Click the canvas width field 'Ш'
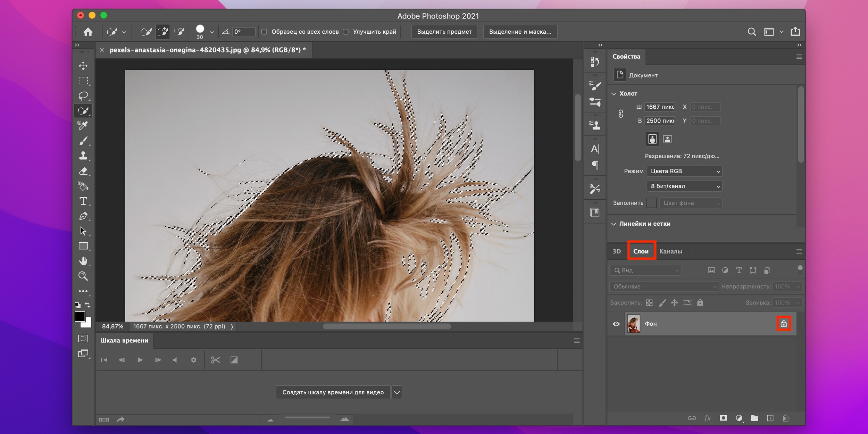Screen dimensions: 868x434 659,107
